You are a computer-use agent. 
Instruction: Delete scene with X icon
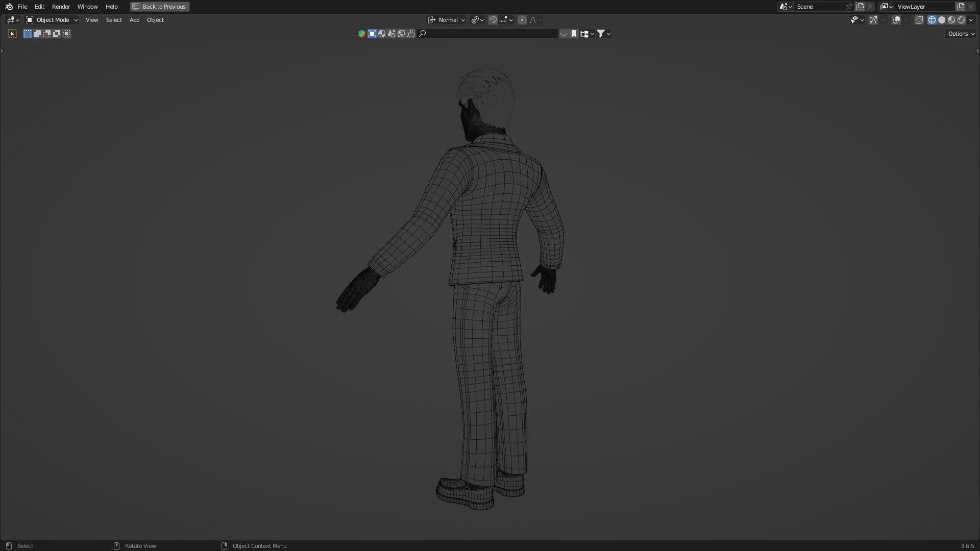pyautogui.click(x=870, y=7)
